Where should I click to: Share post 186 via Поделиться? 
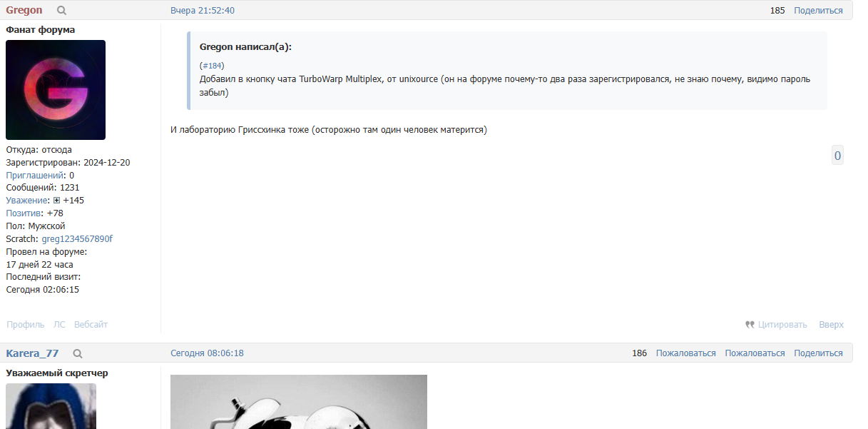(818, 353)
